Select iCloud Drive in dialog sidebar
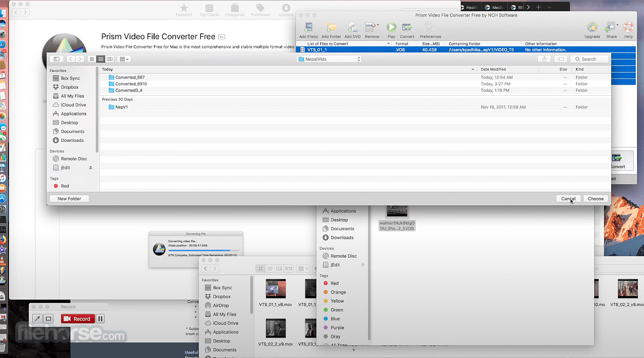This screenshot has height=358, width=644. click(x=74, y=105)
